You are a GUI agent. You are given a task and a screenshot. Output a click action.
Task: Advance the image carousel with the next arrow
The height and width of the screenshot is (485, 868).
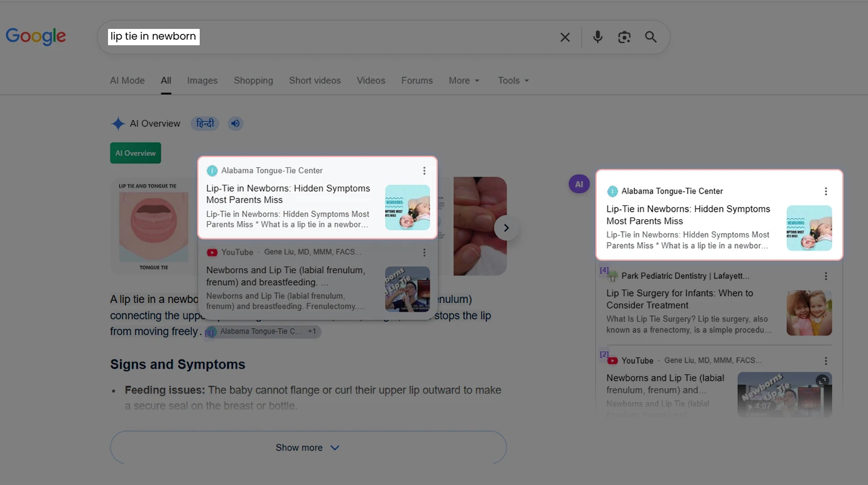click(x=507, y=228)
